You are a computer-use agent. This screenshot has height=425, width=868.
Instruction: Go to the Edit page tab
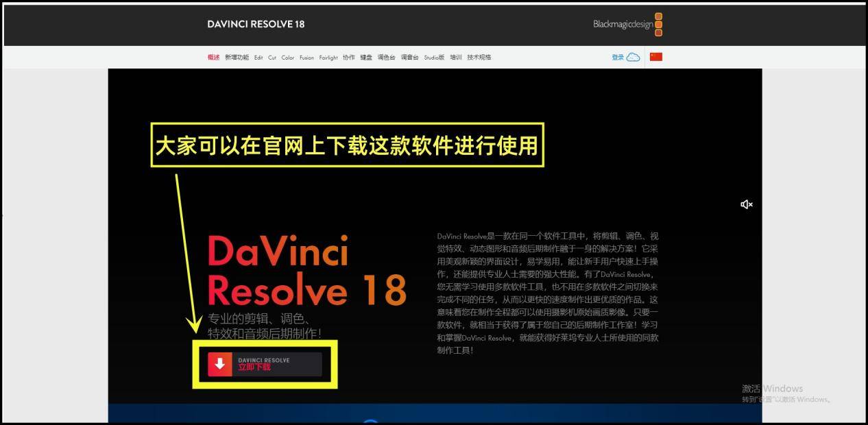click(258, 58)
